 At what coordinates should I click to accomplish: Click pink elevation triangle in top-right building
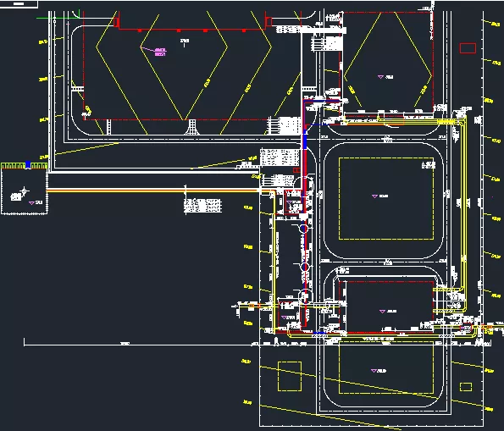(380, 77)
